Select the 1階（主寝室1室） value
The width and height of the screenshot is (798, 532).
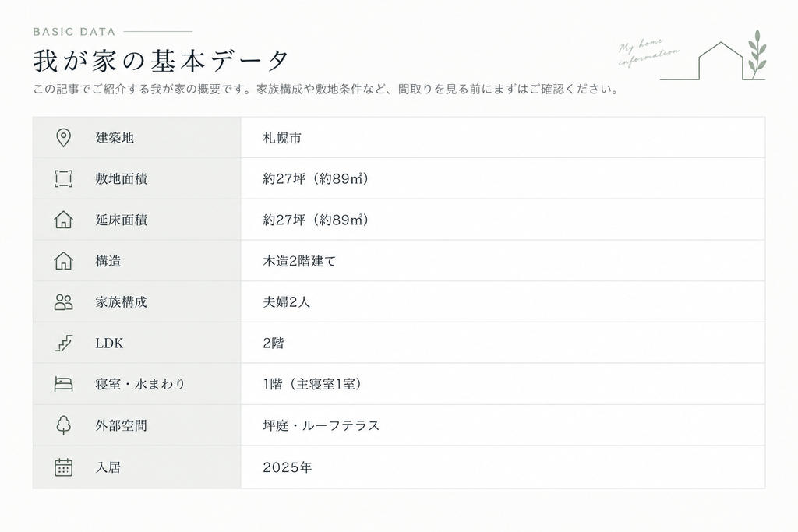click(312, 385)
